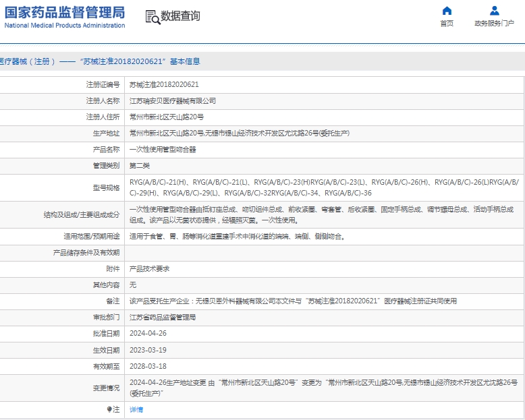
Task: Click the 批准日期 row label
Action: click(x=106, y=334)
